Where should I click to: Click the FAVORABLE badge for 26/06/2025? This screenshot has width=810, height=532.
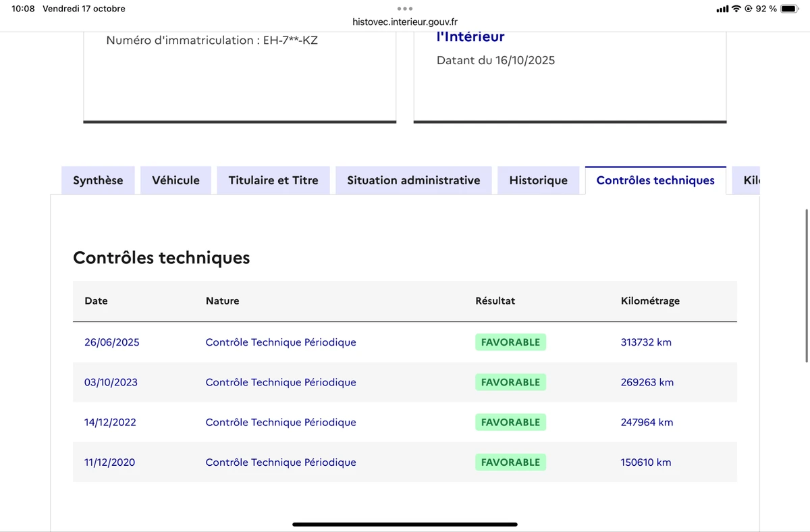click(510, 342)
